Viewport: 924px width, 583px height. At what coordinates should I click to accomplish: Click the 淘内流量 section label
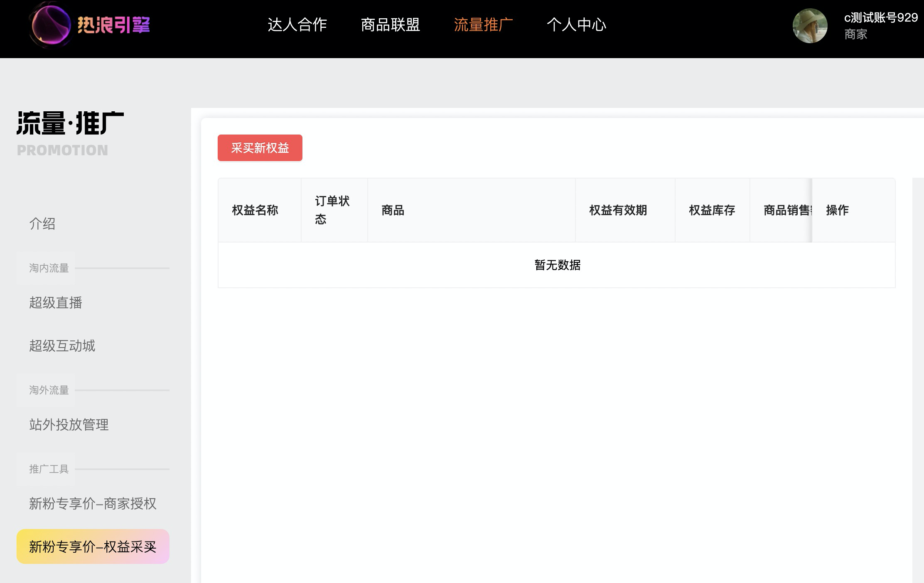49,268
